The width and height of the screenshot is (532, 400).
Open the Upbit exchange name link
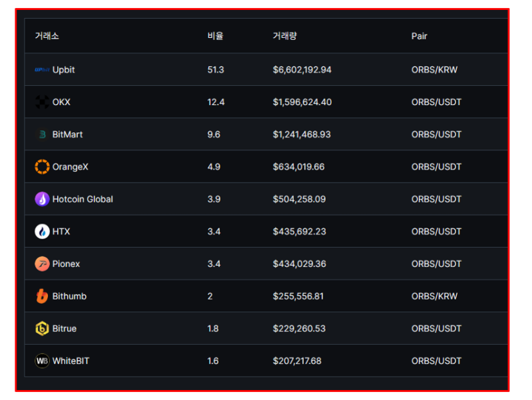[x=63, y=70]
